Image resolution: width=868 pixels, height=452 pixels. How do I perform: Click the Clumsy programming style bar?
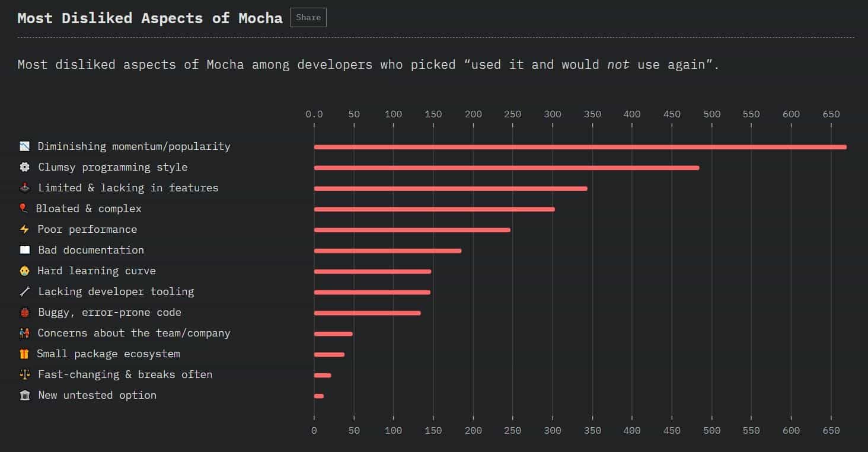(x=506, y=168)
